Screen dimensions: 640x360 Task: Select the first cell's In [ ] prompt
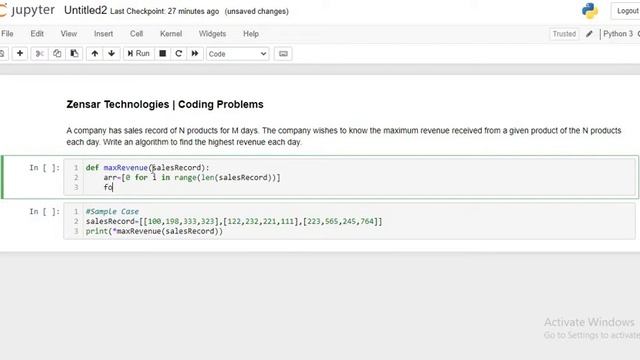[x=44, y=168]
